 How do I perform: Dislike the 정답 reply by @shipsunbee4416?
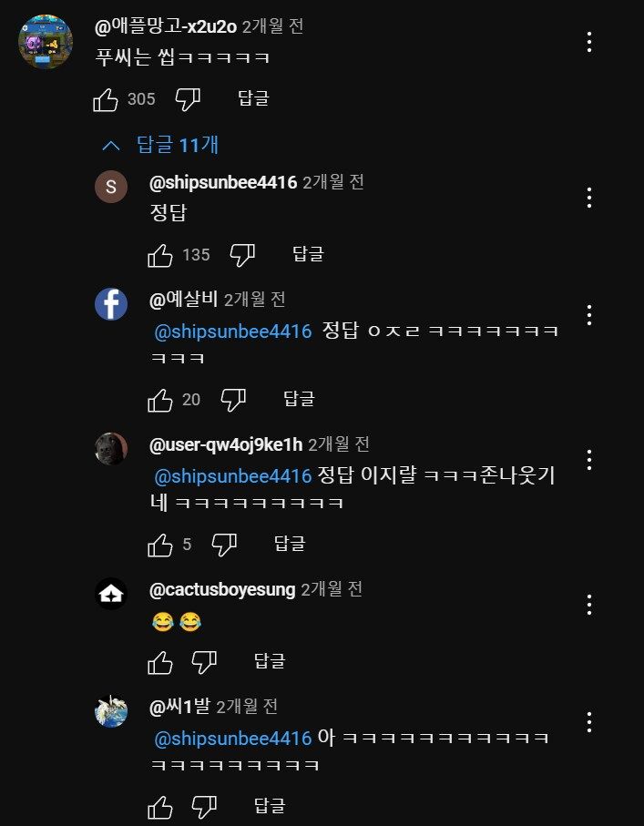[x=242, y=255]
